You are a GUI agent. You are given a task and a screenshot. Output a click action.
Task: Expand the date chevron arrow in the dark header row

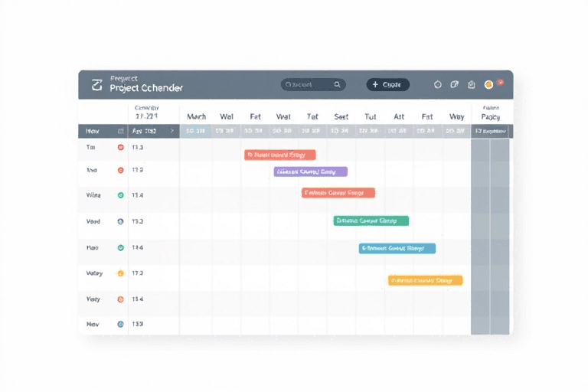[x=171, y=131]
